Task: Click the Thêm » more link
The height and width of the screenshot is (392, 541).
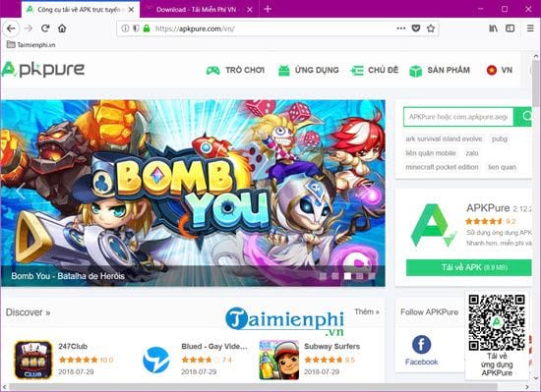Action: (x=367, y=311)
